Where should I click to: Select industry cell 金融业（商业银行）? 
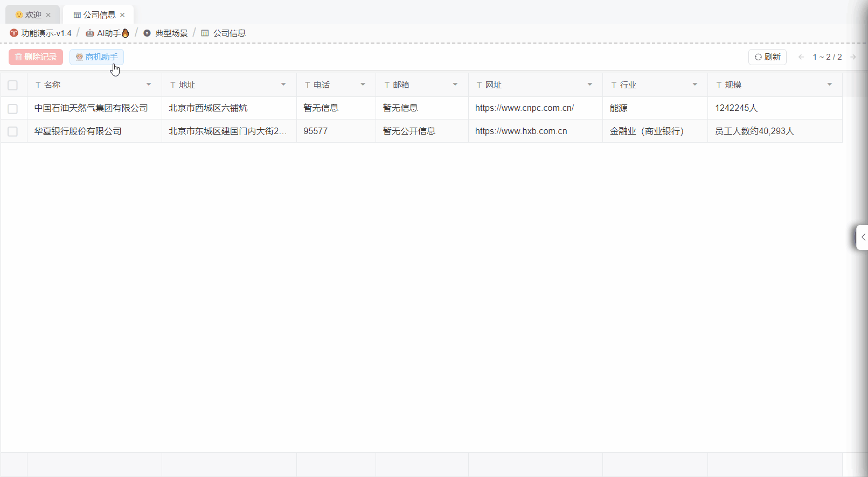(655, 131)
